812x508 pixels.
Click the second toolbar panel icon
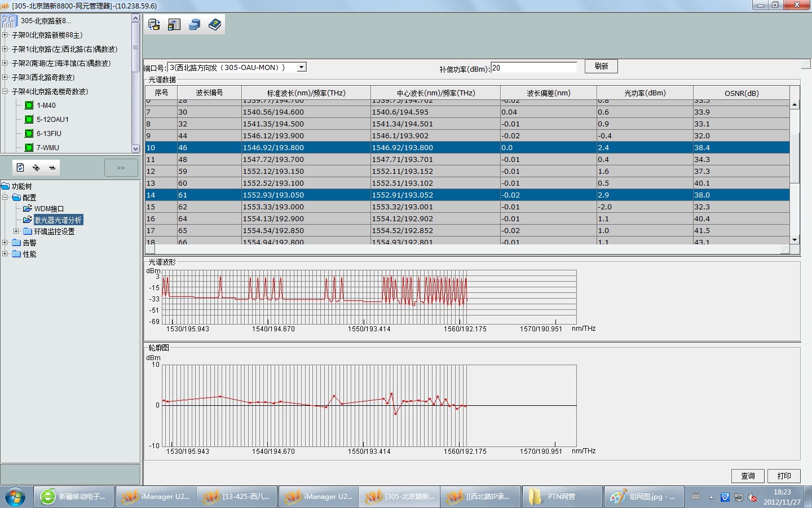click(174, 24)
